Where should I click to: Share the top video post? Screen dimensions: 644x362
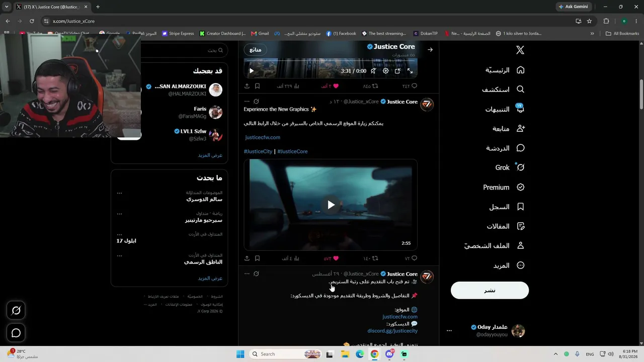point(247,86)
